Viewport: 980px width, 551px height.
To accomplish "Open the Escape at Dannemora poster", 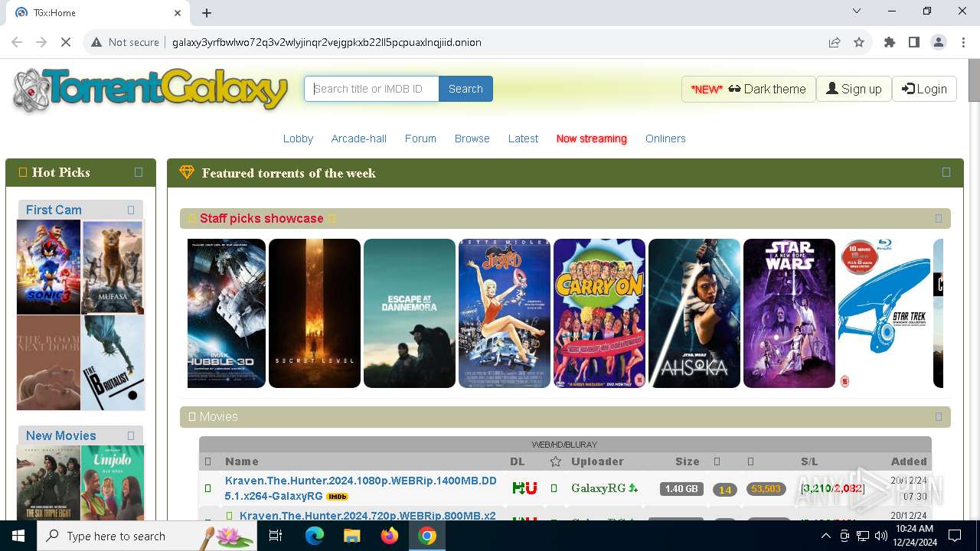I will (410, 313).
